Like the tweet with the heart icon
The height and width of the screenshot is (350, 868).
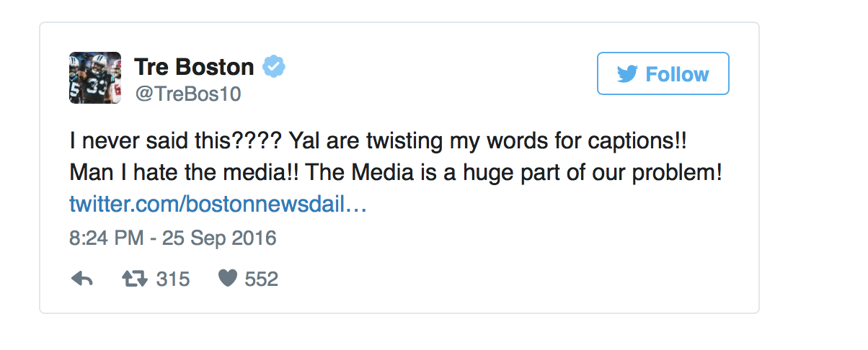(228, 279)
